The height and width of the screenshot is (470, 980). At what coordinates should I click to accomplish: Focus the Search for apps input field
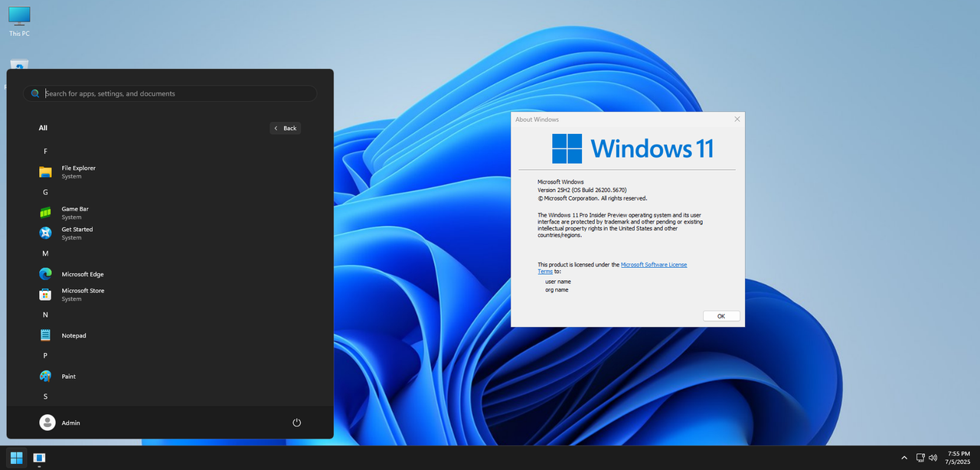[170, 93]
